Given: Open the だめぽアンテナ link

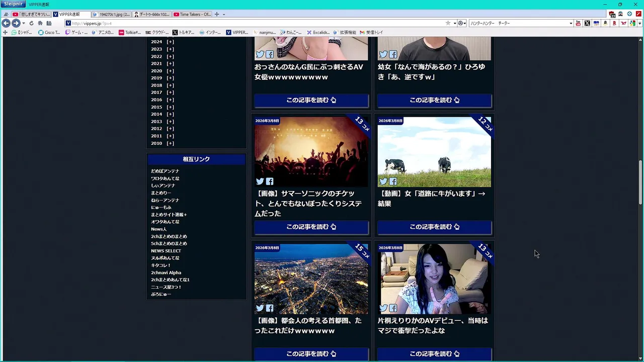Looking at the screenshot, I should (x=165, y=171).
